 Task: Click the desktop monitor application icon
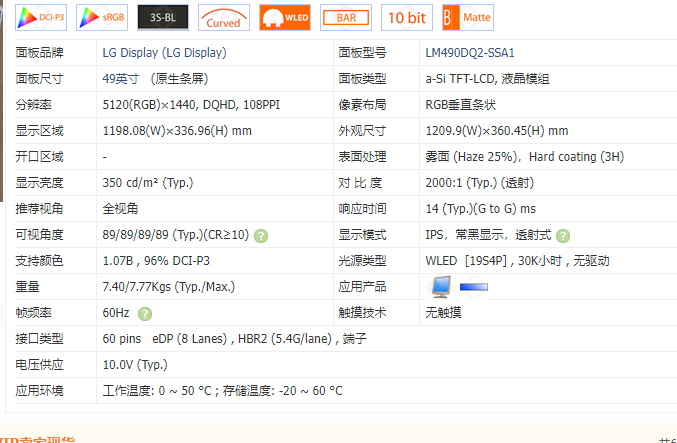coord(441,287)
